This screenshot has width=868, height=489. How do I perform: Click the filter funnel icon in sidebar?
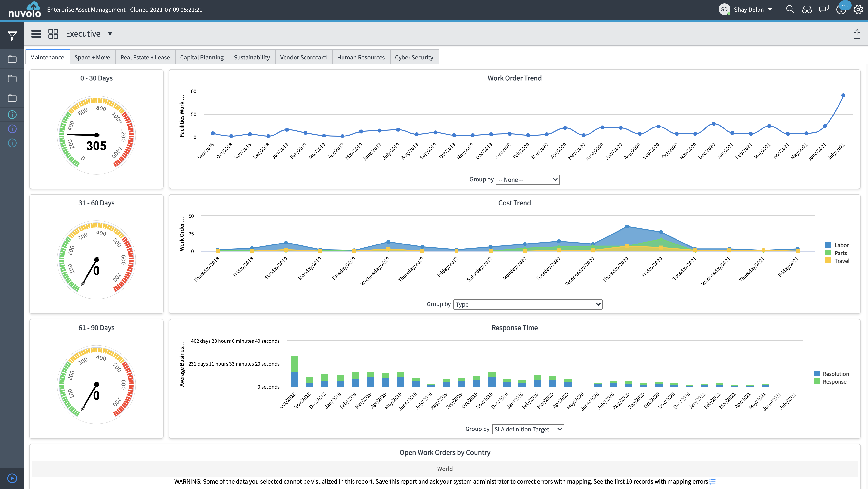[12, 35]
